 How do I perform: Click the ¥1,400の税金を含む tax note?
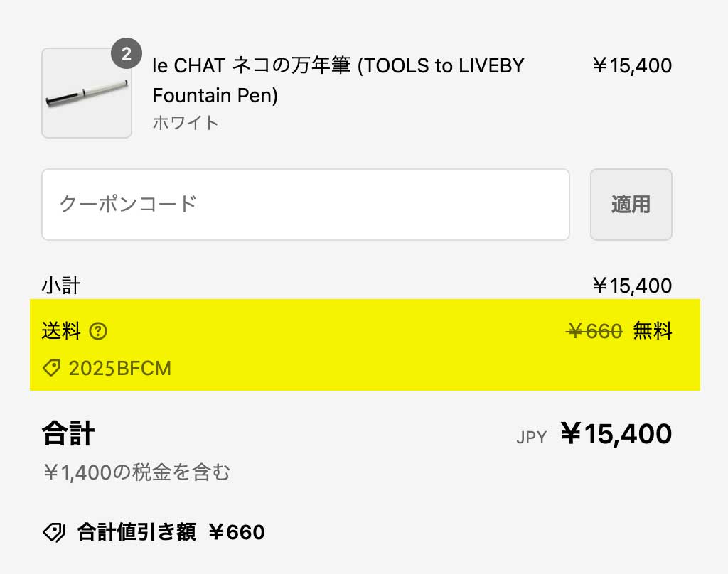pyautogui.click(x=136, y=472)
